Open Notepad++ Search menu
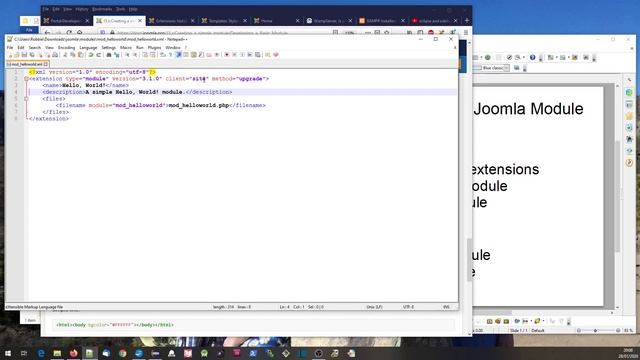Screen dimensions: 640x360 [35, 48]
